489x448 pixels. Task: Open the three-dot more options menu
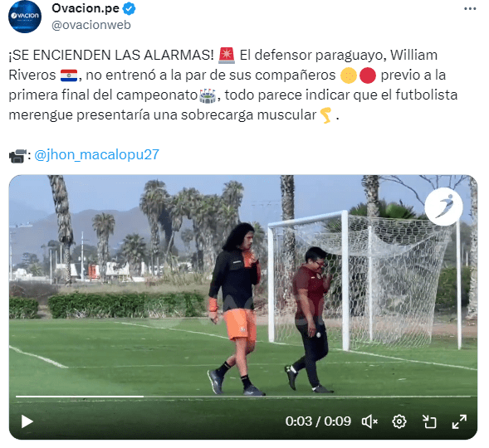pos(470,9)
